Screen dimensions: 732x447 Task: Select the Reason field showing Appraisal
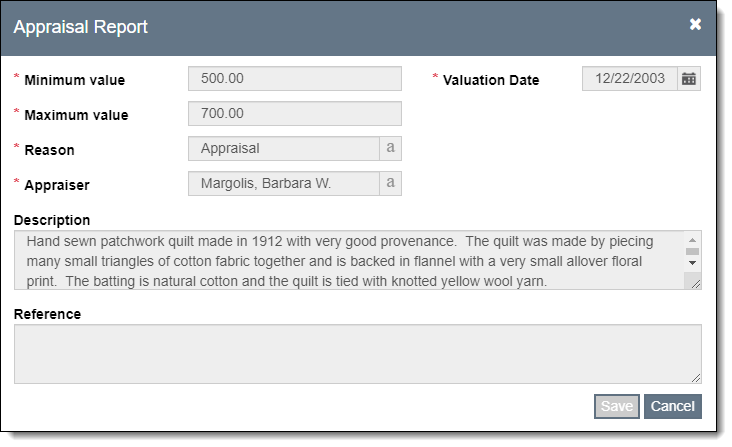pos(283,148)
